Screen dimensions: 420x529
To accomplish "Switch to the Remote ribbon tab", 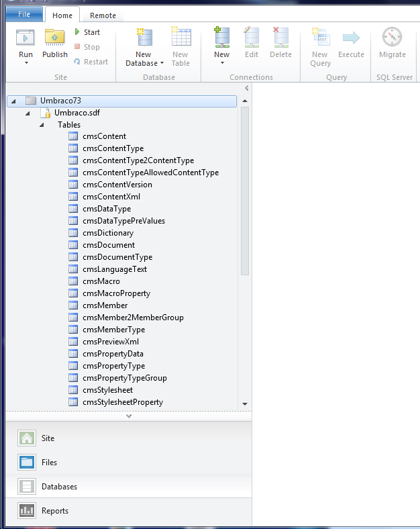I will pyautogui.click(x=103, y=15).
